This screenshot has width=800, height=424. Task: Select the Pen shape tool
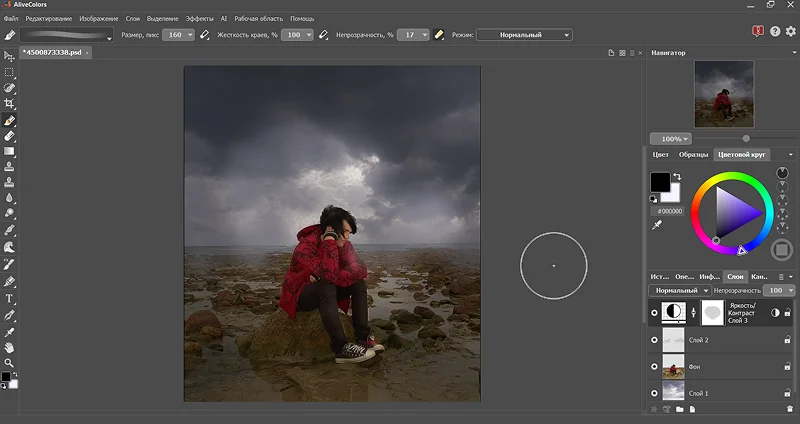tap(9, 316)
